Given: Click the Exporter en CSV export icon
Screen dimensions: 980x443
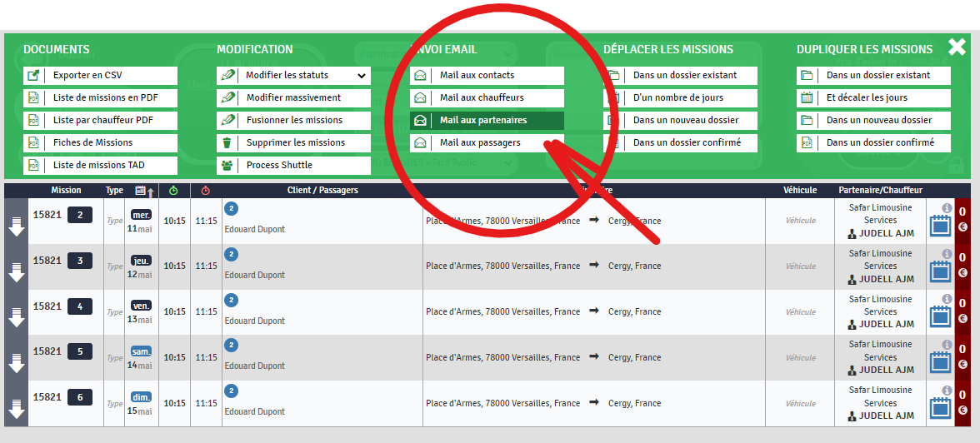Looking at the screenshot, I should click(x=34, y=75).
